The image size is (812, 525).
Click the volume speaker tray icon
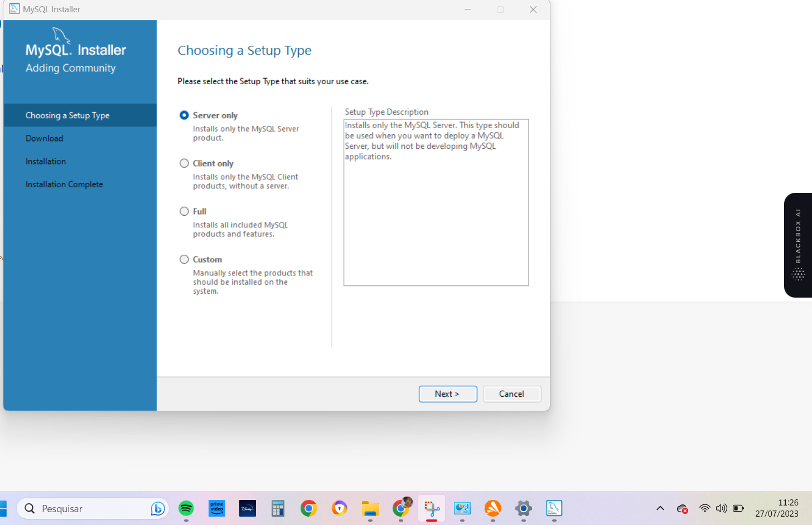point(721,508)
